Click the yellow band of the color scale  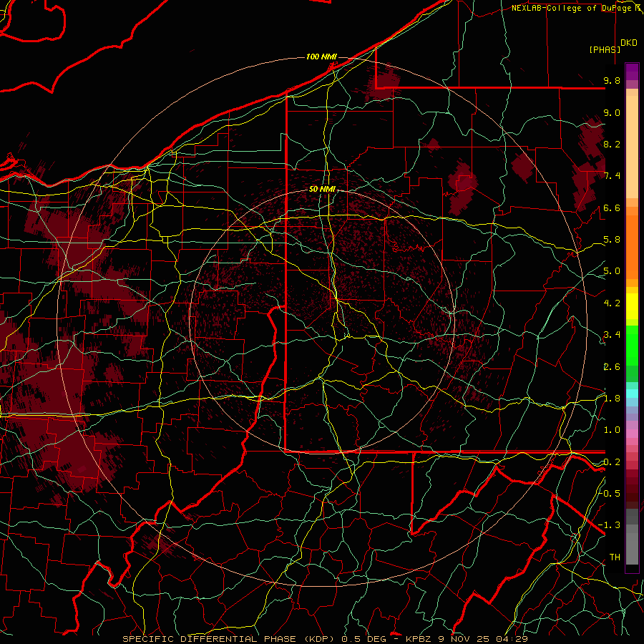point(632,306)
